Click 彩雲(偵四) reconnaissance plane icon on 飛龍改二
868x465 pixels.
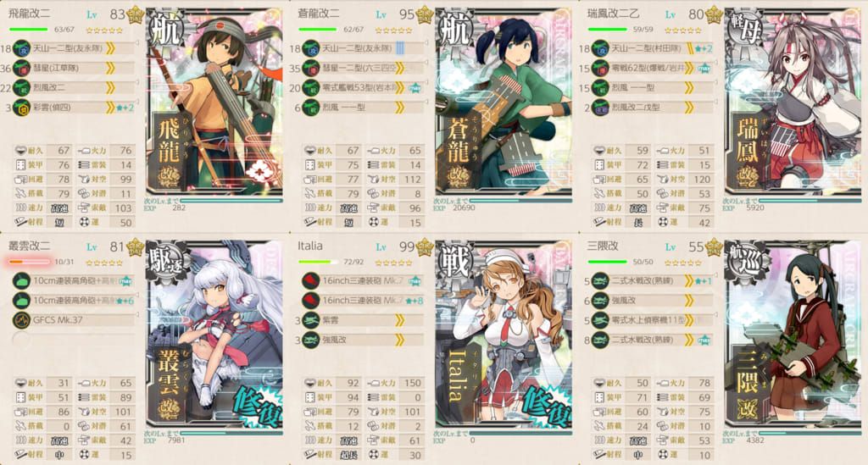click(x=21, y=108)
